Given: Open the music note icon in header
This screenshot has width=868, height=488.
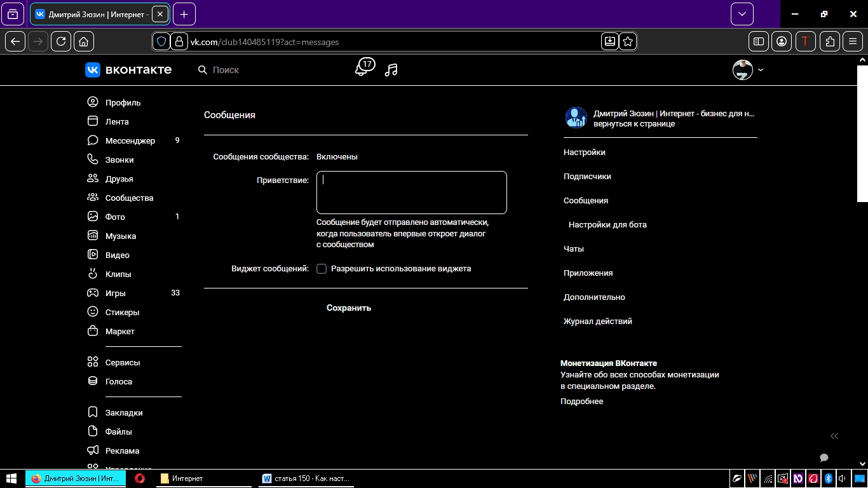Looking at the screenshot, I should [x=391, y=70].
